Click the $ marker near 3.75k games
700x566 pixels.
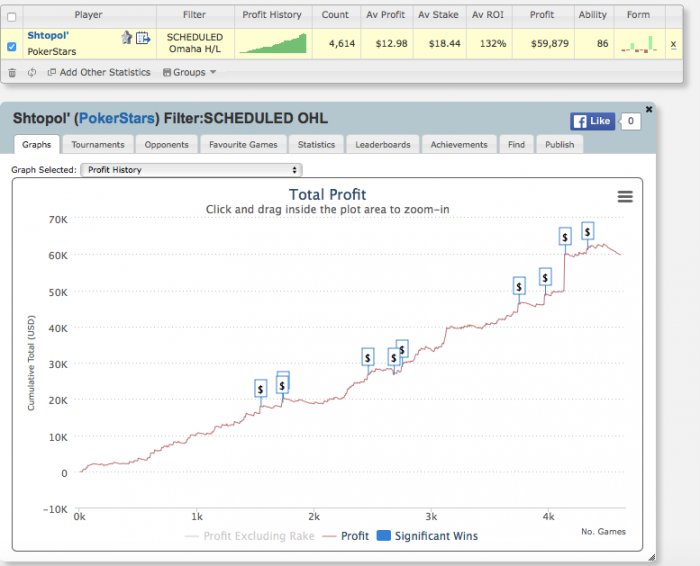(519, 287)
